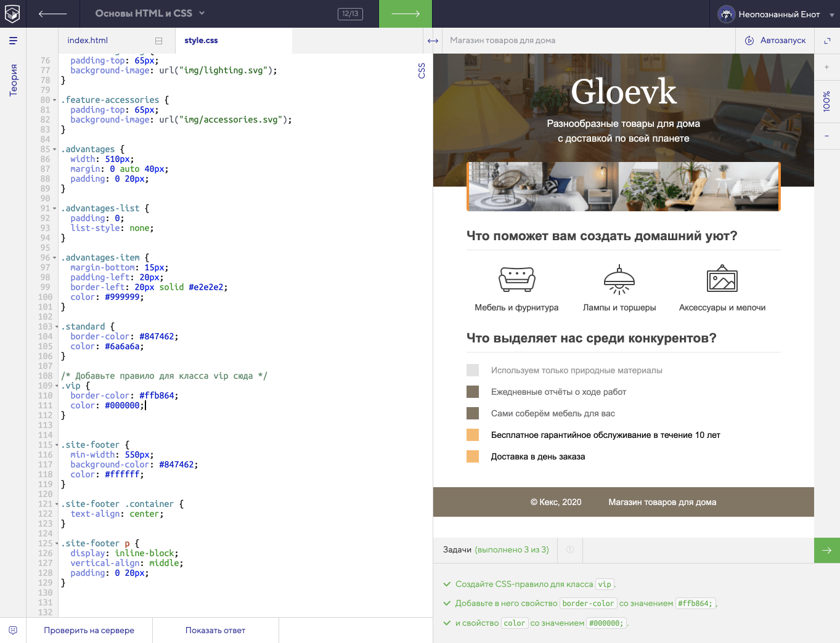Screen dimensions: 840x643
Task: Click the resize panels double-arrow icon
Action: click(x=433, y=41)
